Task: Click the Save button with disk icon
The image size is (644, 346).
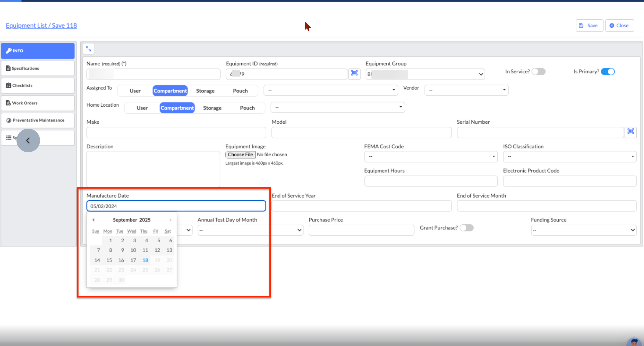Action: coord(589,26)
